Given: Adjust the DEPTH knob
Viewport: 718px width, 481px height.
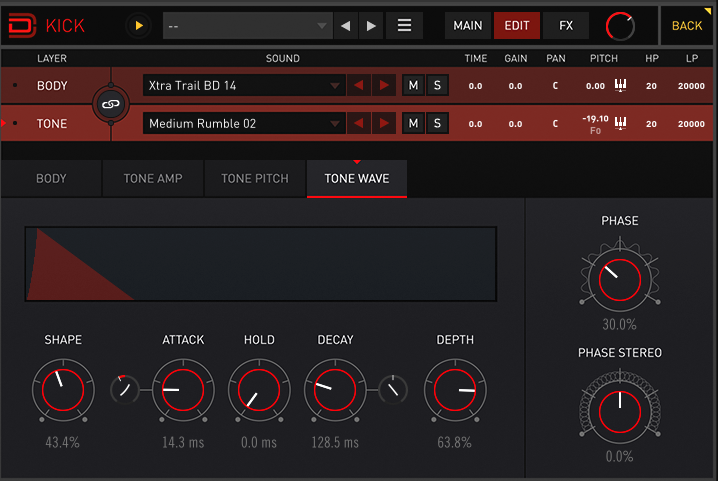Looking at the screenshot, I should (455, 390).
